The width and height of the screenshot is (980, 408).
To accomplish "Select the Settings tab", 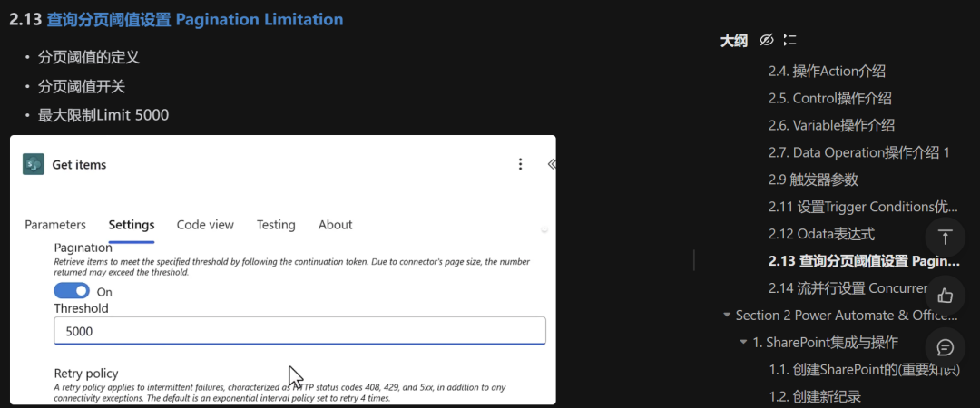I will [x=132, y=225].
